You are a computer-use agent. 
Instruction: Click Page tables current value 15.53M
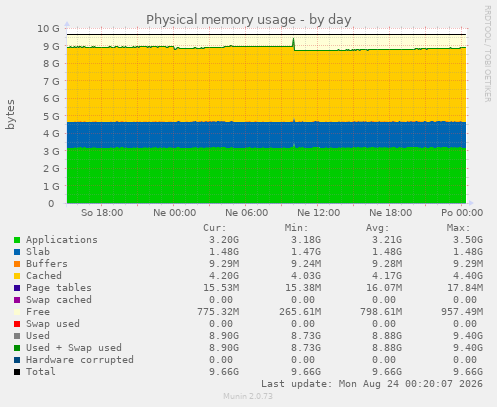click(x=221, y=288)
